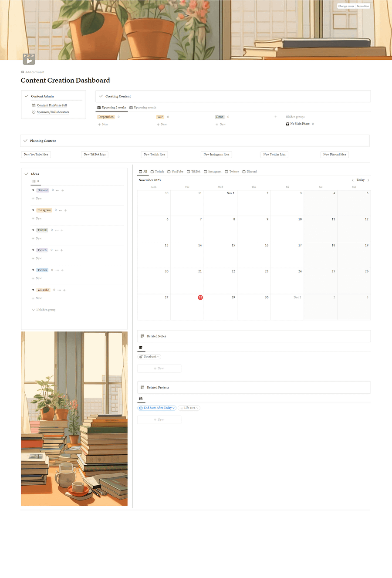Click Change cover button
Viewport: 392px width, 578px height.
[346, 6]
